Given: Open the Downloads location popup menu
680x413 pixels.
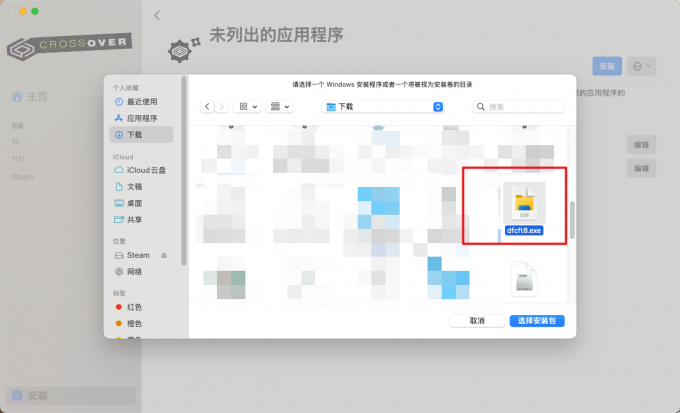Looking at the screenshot, I should tap(382, 107).
